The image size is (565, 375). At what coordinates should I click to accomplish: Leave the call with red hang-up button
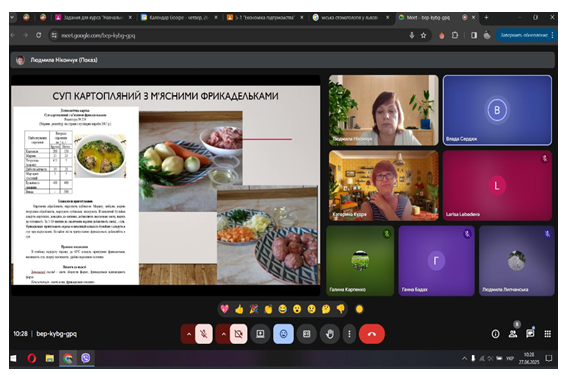[372, 334]
